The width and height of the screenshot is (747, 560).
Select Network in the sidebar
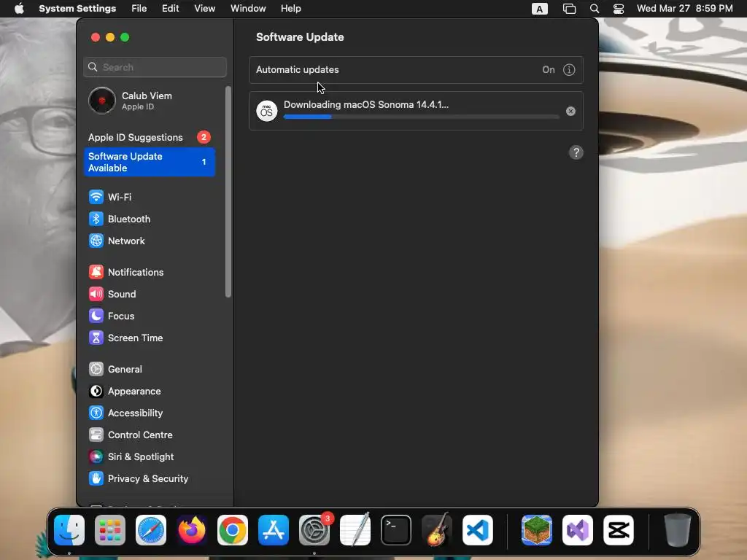(149, 241)
